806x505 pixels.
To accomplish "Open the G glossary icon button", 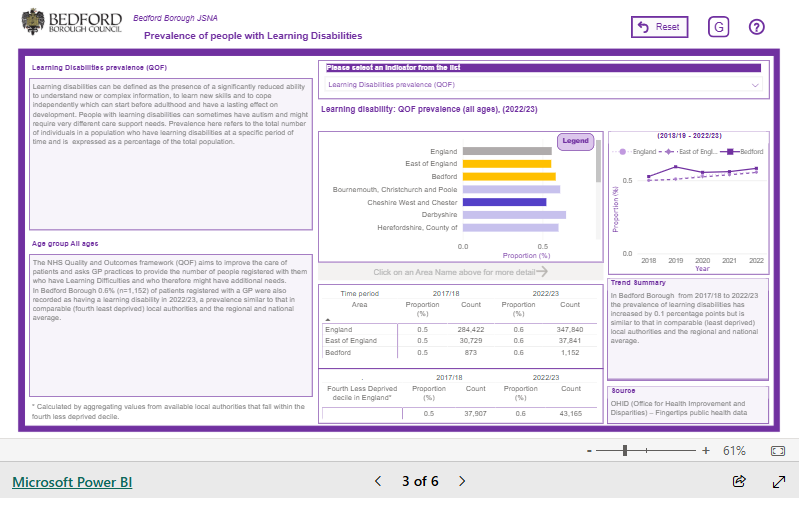I will [x=718, y=27].
